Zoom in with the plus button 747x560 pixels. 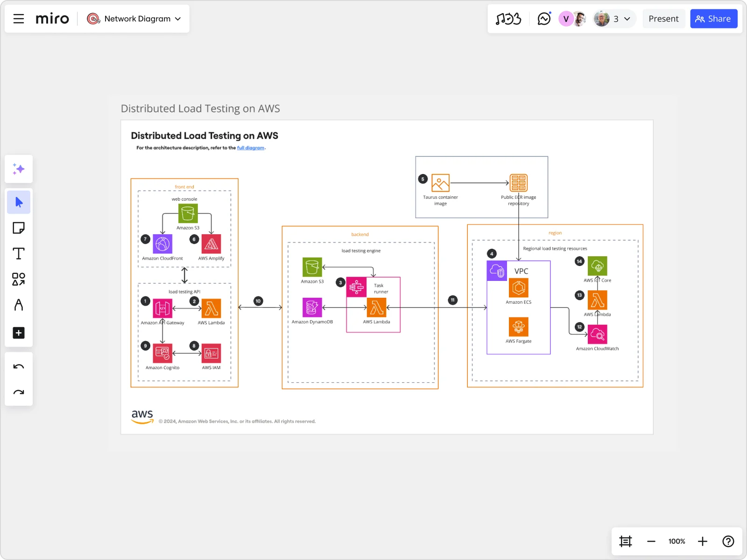(703, 541)
